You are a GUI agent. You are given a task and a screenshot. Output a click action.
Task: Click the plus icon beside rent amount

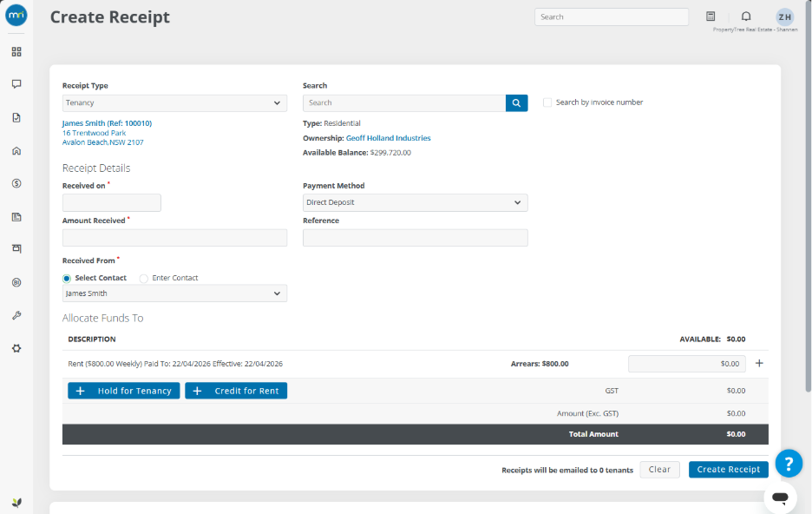[759, 363]
